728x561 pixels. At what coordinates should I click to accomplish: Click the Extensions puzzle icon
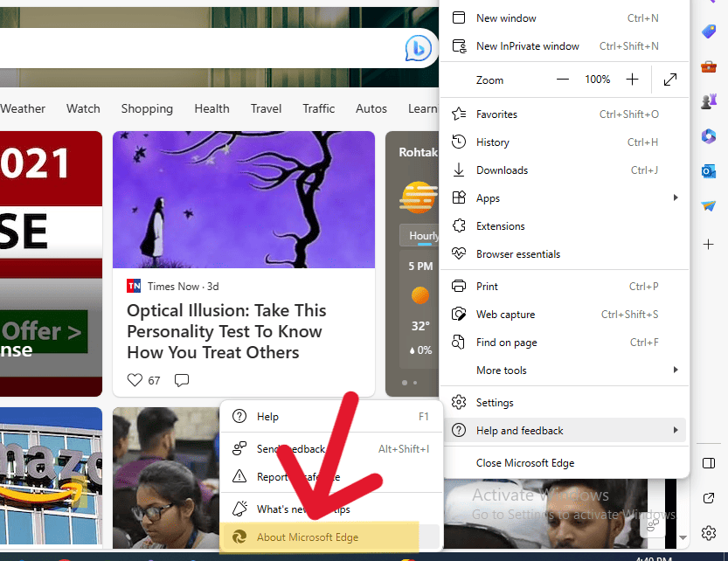[x=459, y=225]
